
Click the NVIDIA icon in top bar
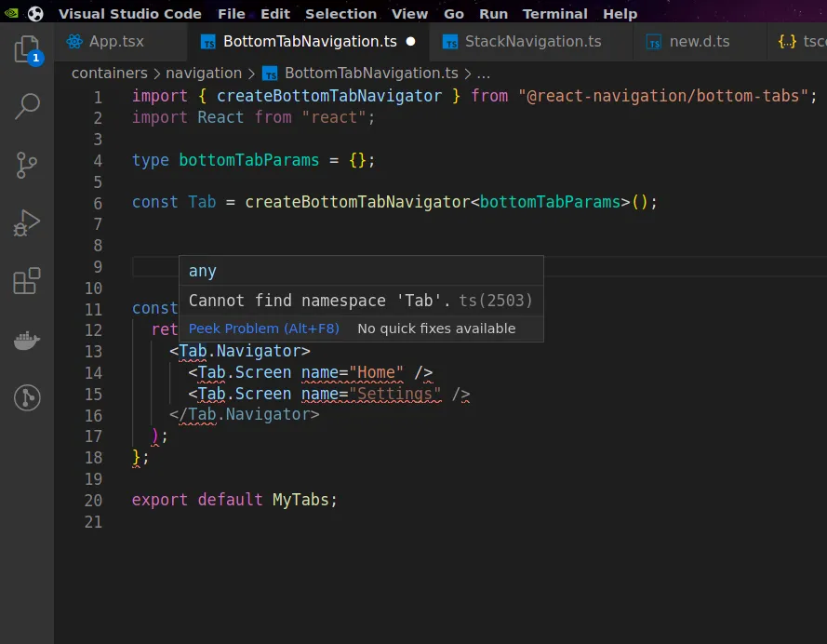(x=11, y=13)
